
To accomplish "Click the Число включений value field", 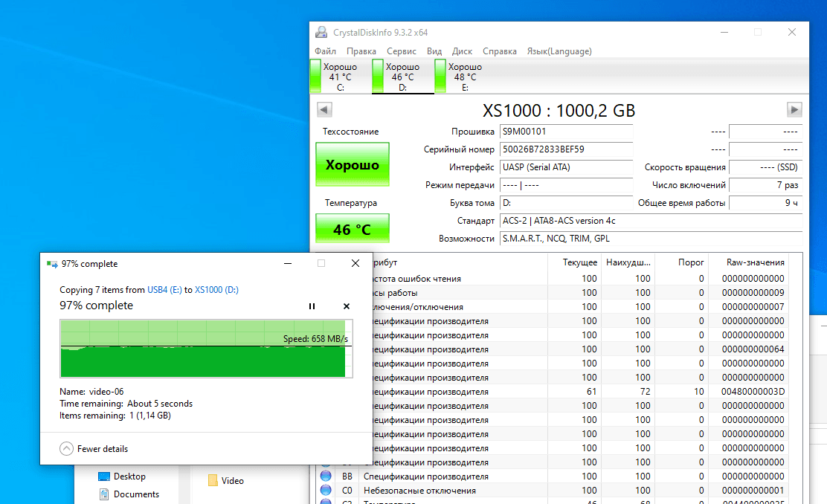I will point(765,185).
